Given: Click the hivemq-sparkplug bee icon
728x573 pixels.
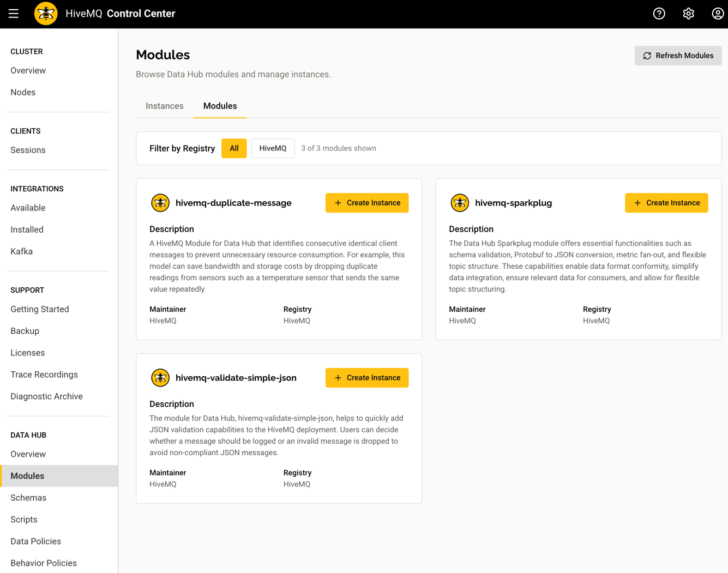Looking at the screenshot, I should pyautogui.click(x=460, y=203).
